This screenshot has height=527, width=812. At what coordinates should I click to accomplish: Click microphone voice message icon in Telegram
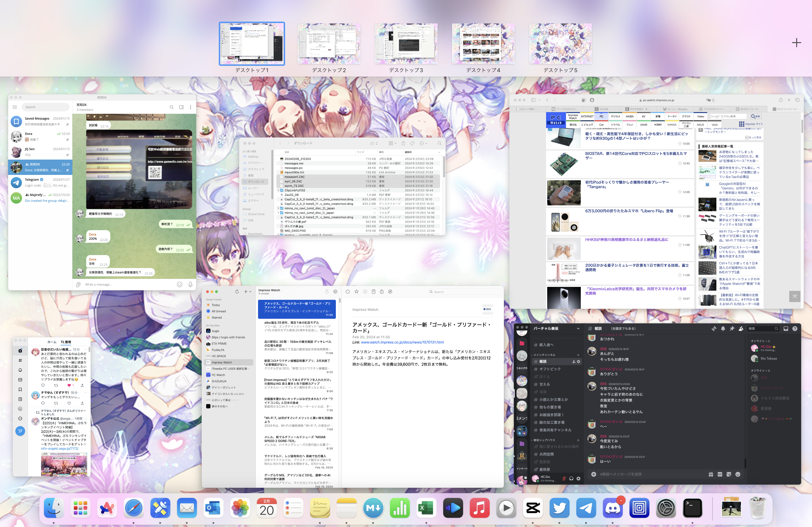coord(190,284)
